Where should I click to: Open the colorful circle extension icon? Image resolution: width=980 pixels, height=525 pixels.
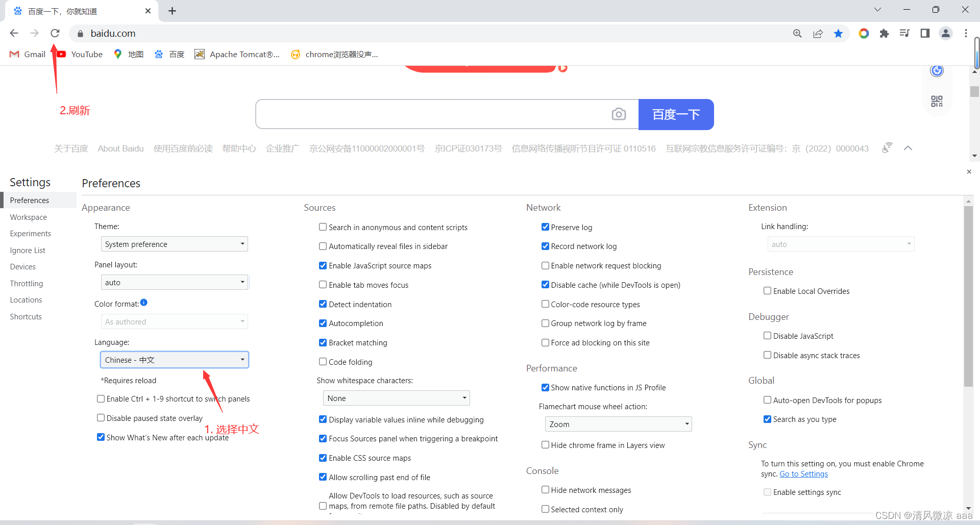coord(864,33)
